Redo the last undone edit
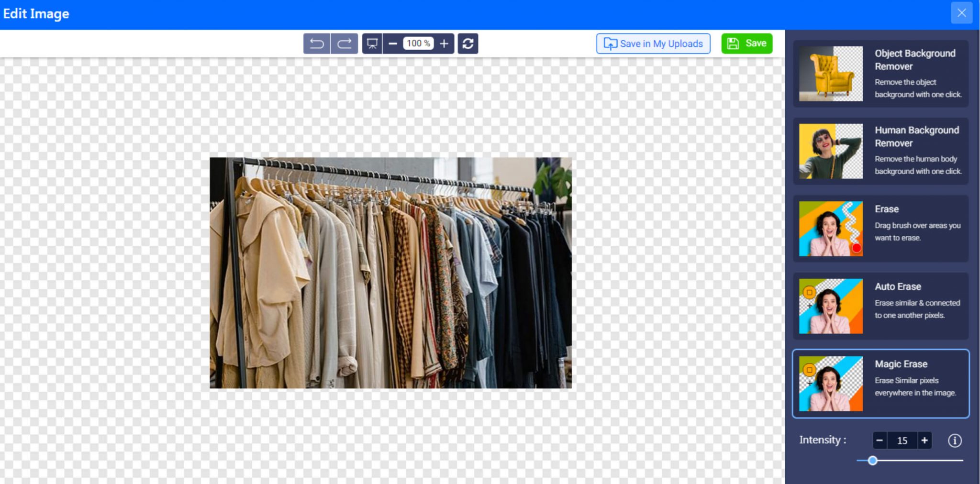 [344, 44]
